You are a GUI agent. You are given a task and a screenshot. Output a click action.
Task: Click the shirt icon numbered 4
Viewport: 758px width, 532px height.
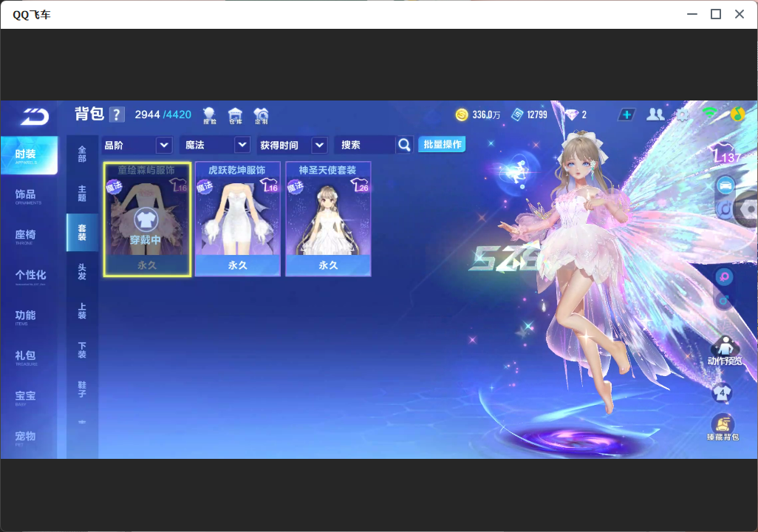723,392
